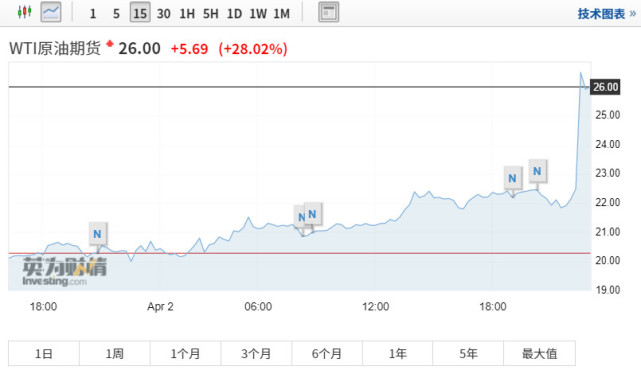This screenshot has height=374, width=641.
Task: Choose the 5H interval
Action: [211, 13]
